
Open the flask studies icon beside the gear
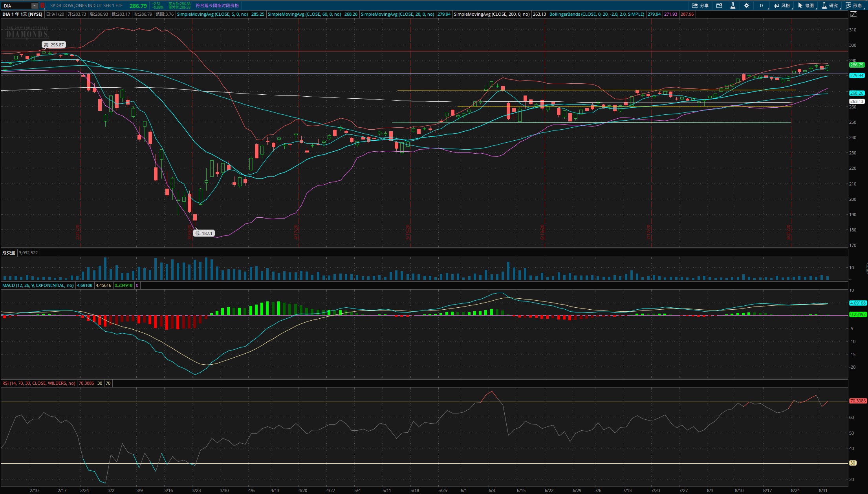[733, 6]
